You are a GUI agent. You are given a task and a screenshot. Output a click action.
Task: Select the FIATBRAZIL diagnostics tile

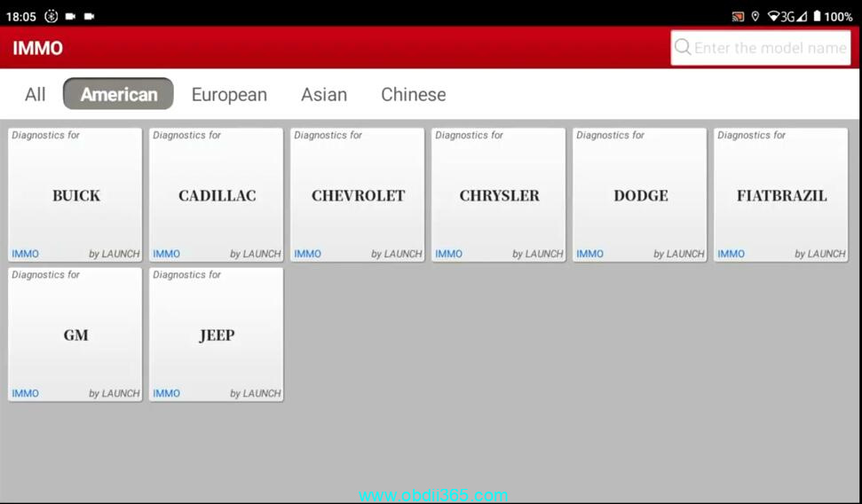coord(781,195)
